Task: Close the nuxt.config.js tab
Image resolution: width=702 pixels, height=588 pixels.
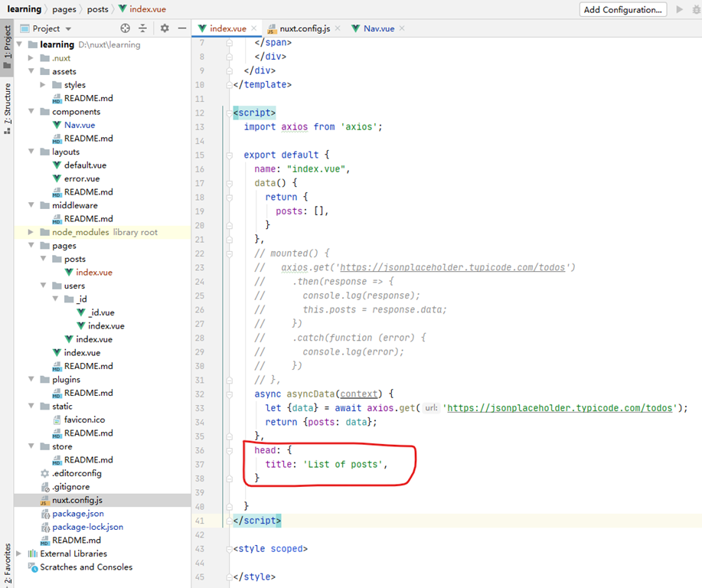Action: coord(338,28)
